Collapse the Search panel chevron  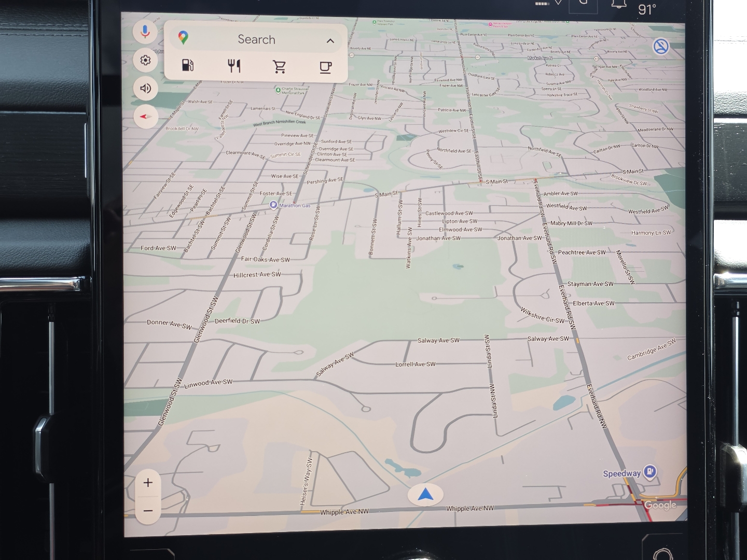pyautogui.click(x=330, y=41)
